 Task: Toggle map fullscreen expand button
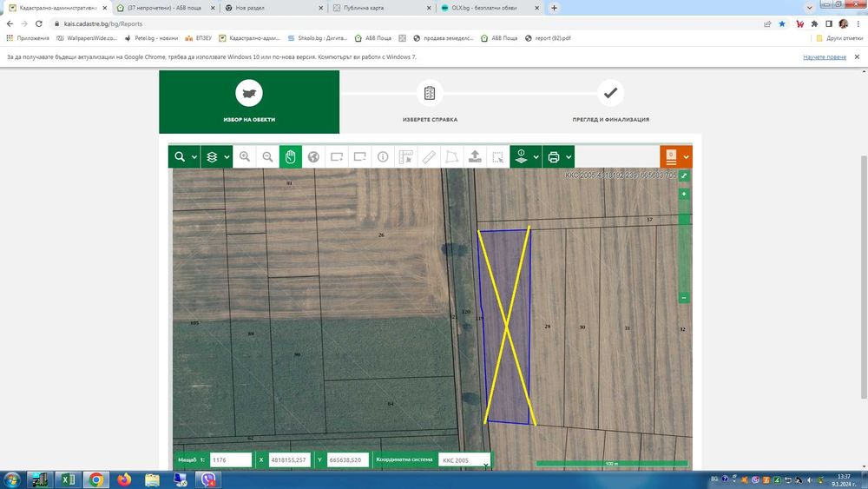(684, 175)
